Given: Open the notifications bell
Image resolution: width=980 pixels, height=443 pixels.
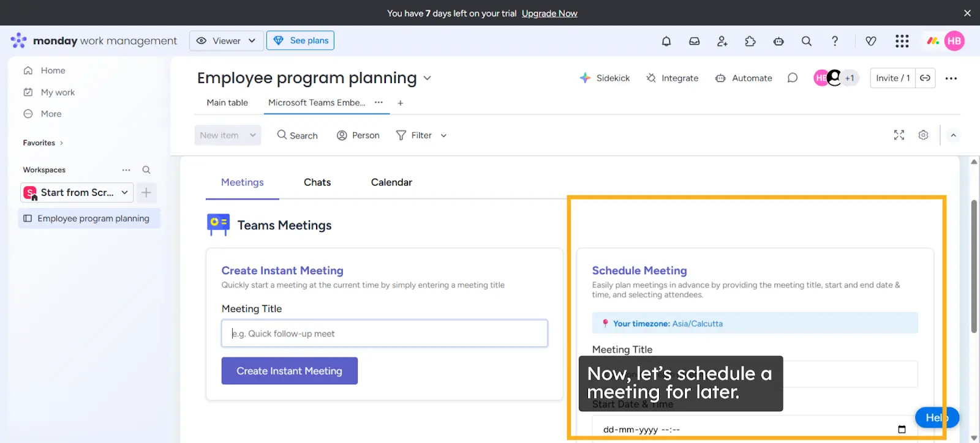Looking at the screenshot, I should [x=666, y=41].
